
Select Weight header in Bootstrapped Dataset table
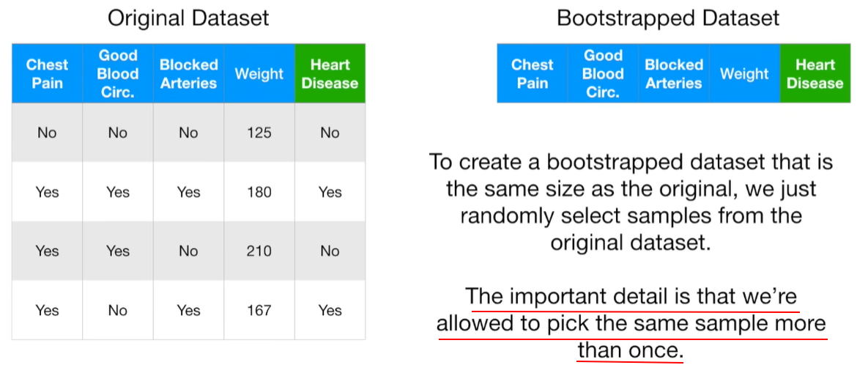744,74
